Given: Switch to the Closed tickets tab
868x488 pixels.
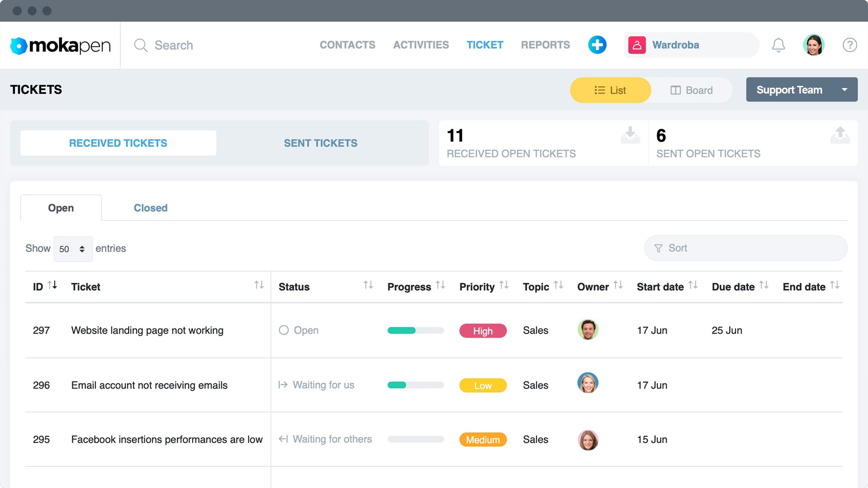Looking at the screenshot, I should (149, 207).
